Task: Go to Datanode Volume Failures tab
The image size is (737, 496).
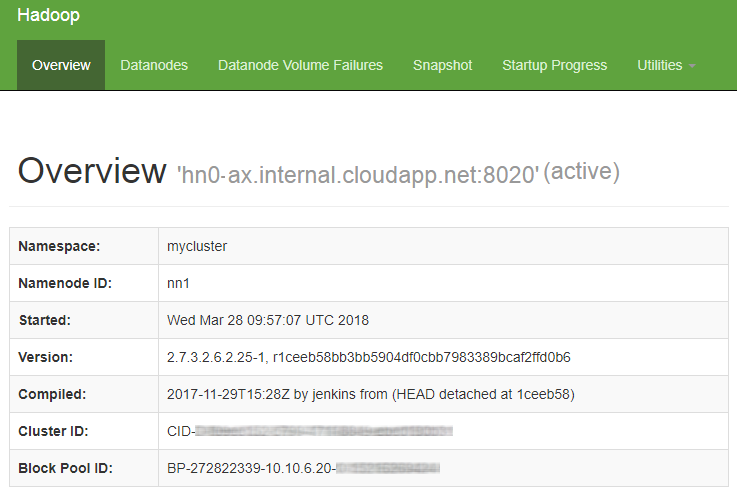Action: click(300, 65)
